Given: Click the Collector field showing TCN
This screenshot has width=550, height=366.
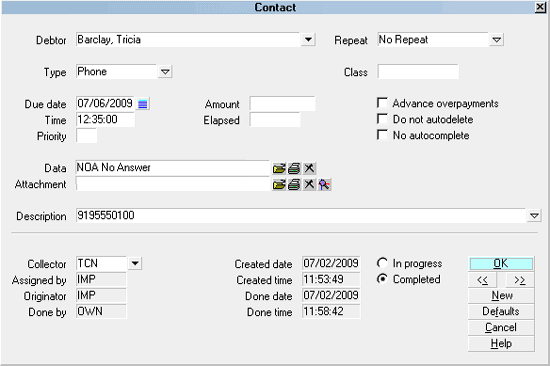Looking at the screenshot, I should click(102, 263).
